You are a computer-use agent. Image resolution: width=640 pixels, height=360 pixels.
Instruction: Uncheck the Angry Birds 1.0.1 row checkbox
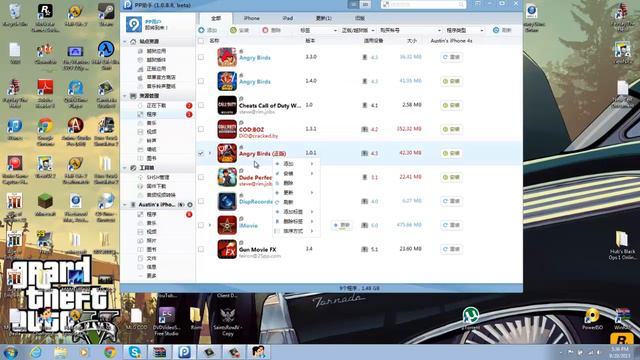click(201, 153)
